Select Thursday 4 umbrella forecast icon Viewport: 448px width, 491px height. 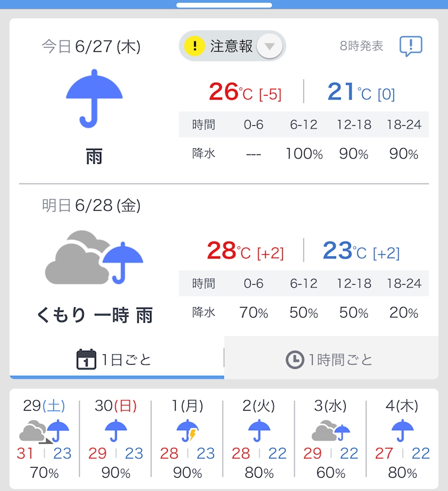pos(402,430)
